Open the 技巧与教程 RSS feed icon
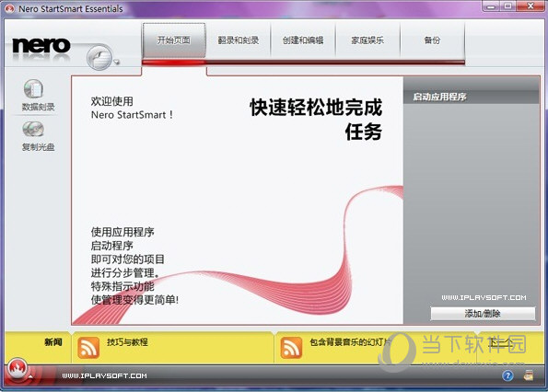Viewport: 548px width, 392px height. [x=88, y=348]
